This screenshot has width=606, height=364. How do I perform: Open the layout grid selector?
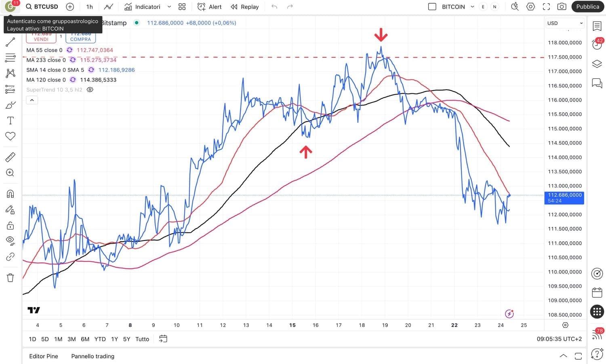coord(182,6)
